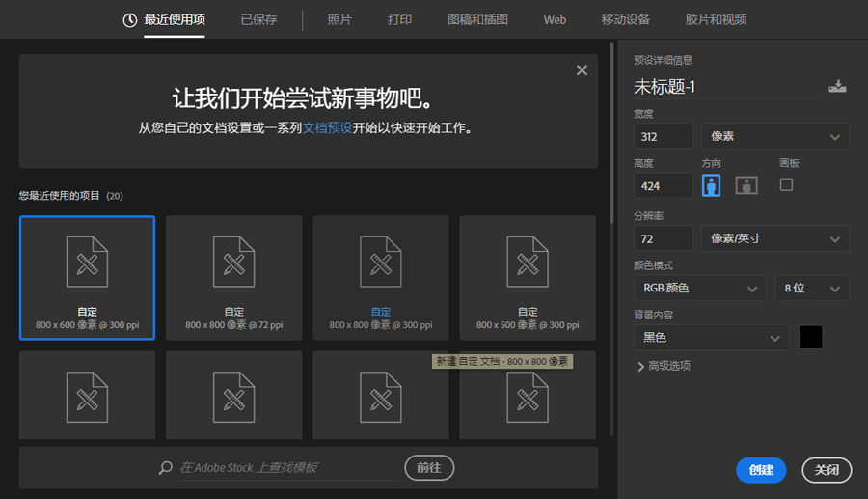
Task: Enable the 画板 checkbox
Action: click(786, 185)
